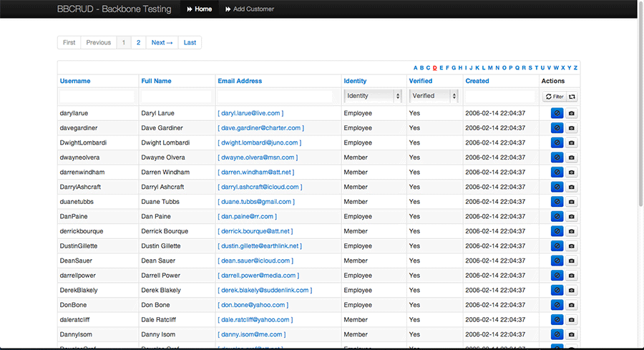Select the Full Name cell "Dustin Gillette"

pyautogui.click(x=161, y=246)
